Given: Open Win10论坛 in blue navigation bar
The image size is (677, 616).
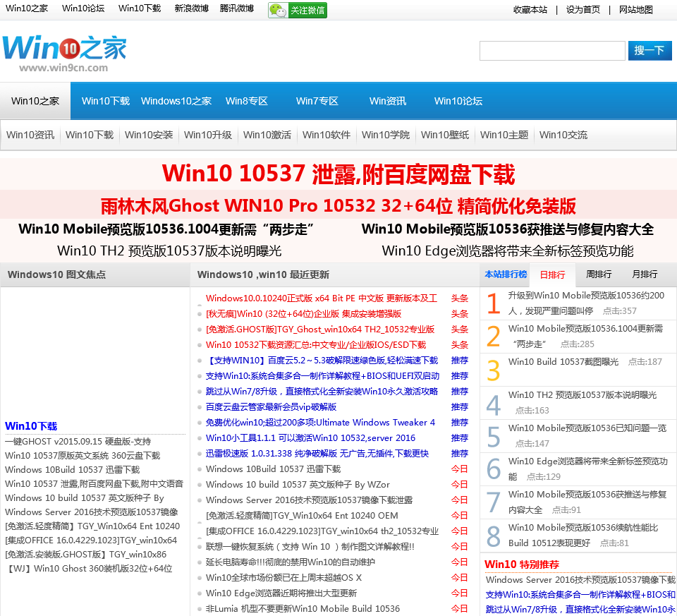Looking at the screenshot, I should [458, 101].
